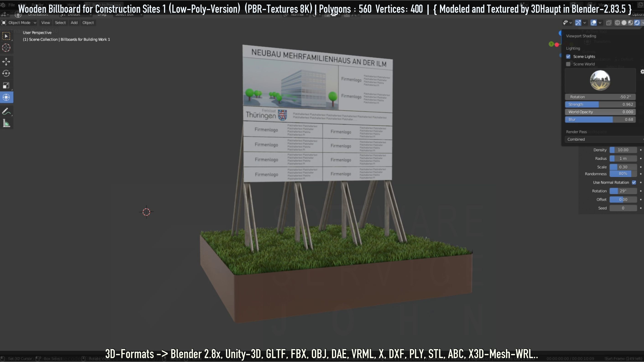The image size is (644, 362).
Task: Click the HDRI sphere preview thumbnail
Action: pyautogui.click(x=600, y=80)
